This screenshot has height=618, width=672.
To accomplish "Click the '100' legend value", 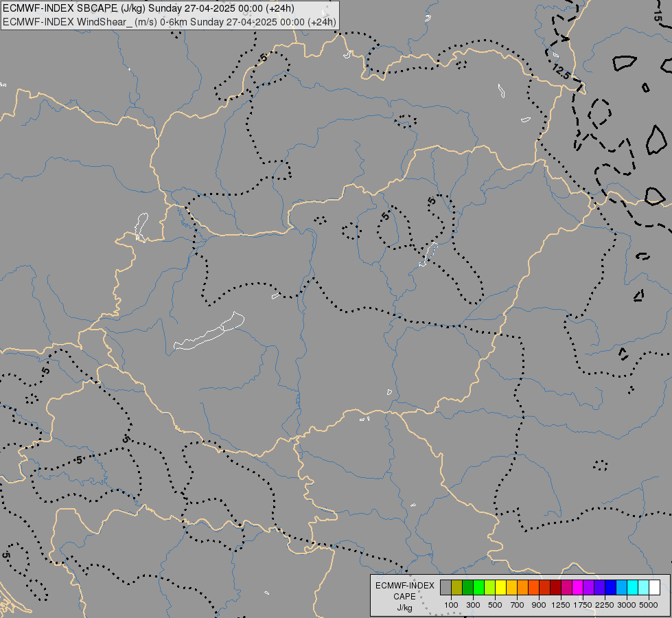I will (x=451, y=605).
